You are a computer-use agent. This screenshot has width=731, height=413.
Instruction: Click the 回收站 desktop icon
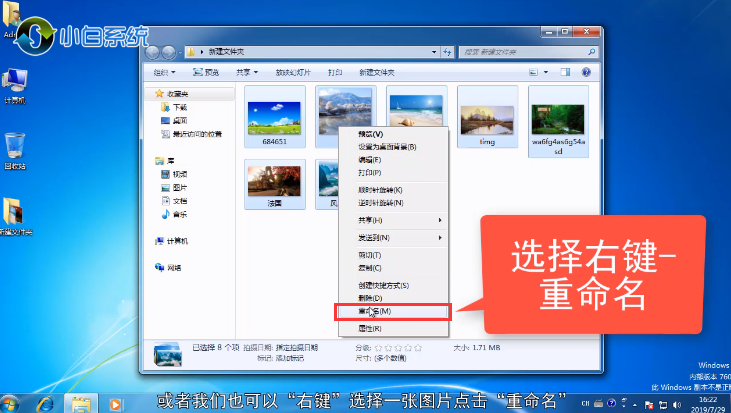point(14,151)
